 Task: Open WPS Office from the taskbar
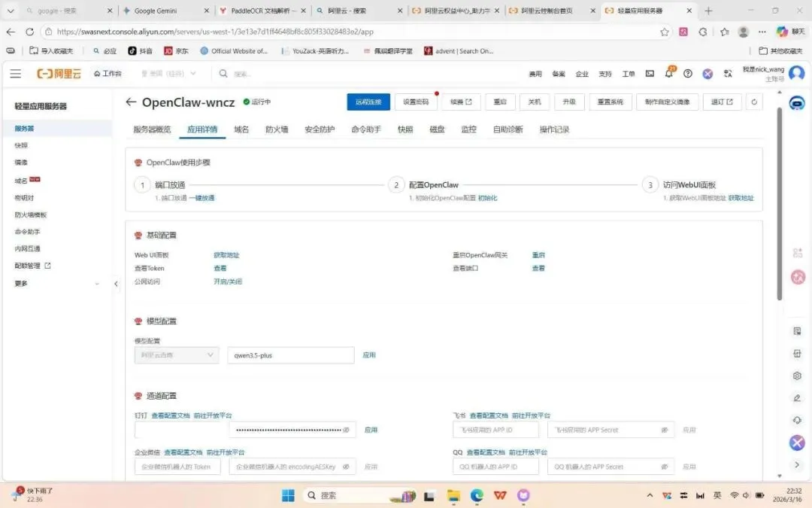click(x=500, y=495)
